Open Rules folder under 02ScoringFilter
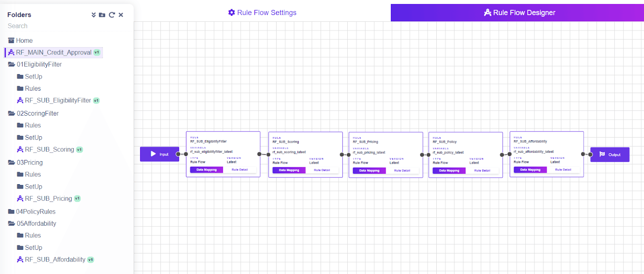The width and height of the screenshot is (644, 274). point(29,125)
